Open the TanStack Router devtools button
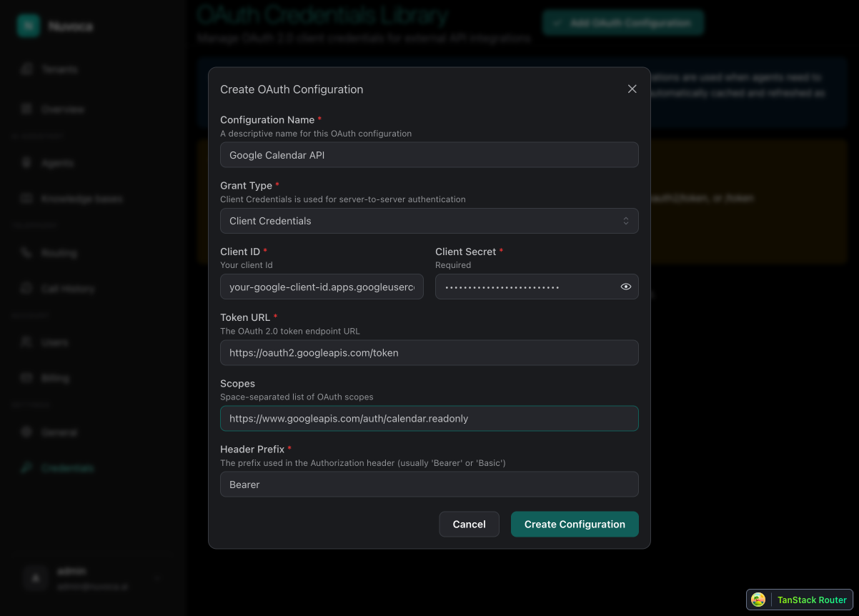This screenshot has height=616, width=859. tap(800, 600)
